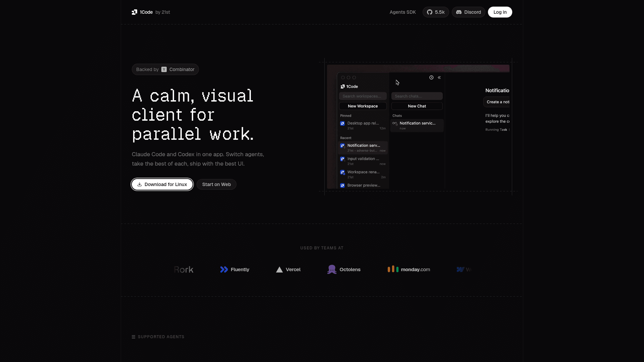Click the Vercel triangle logo
This screenshot has height=362, width=644.
[279, 269]
